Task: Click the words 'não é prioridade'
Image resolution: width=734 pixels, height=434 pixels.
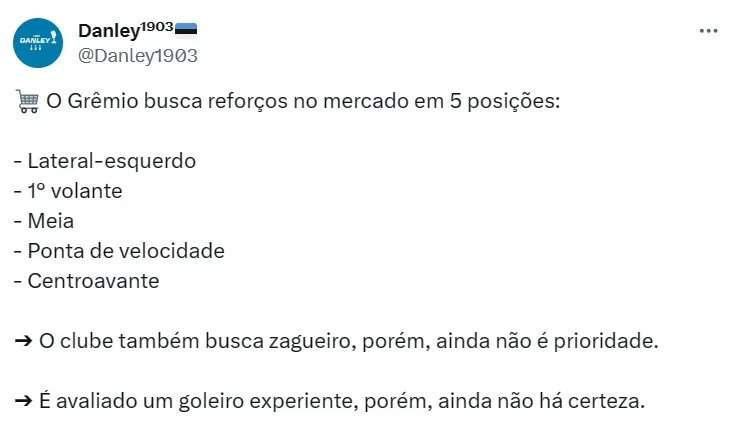Action: pyautogui.click(x=590, y=341)
